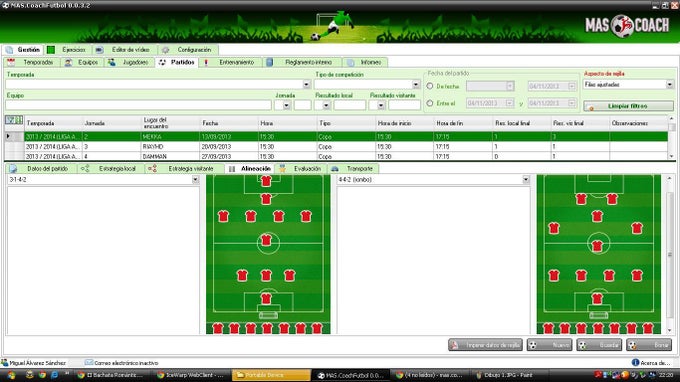Open the Jornada operator dropdown
680x382 pixels.
pyautogui.click(x=286, y=105)
